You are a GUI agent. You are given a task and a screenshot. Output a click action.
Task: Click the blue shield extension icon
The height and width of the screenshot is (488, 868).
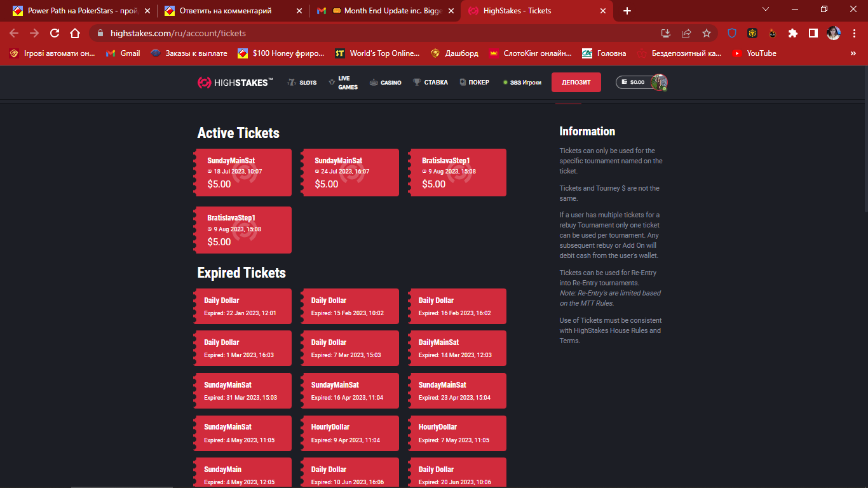(x=732, y=33)
